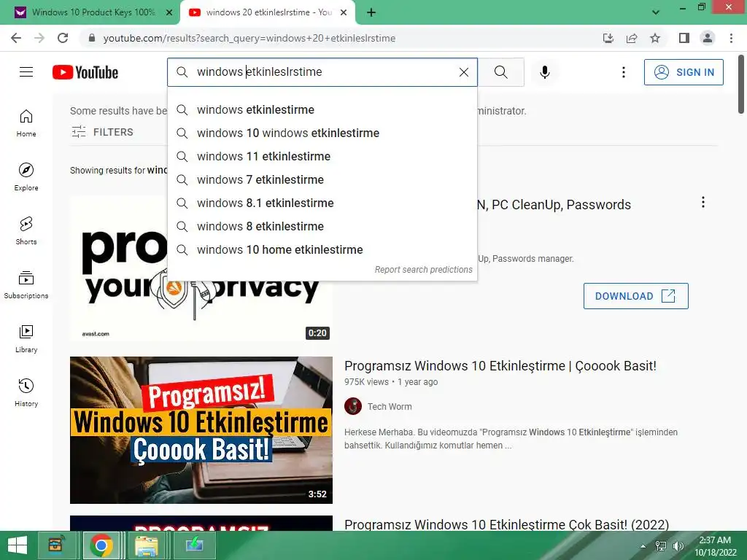The height and width of the screenshot is (560, 747).
Task: Open Subscriptions in sidebar
Action: pos(26,284)
